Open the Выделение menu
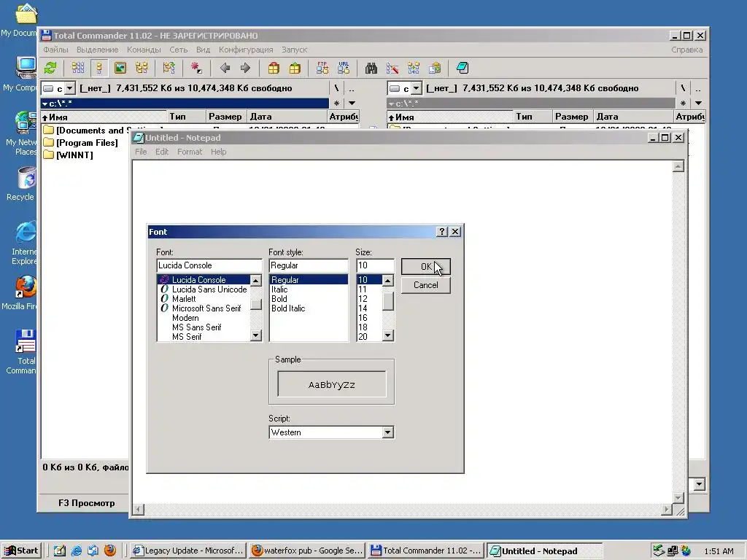The width and height of the screenshot is (747, 560). pyautogui.click(x=97, y=50)
